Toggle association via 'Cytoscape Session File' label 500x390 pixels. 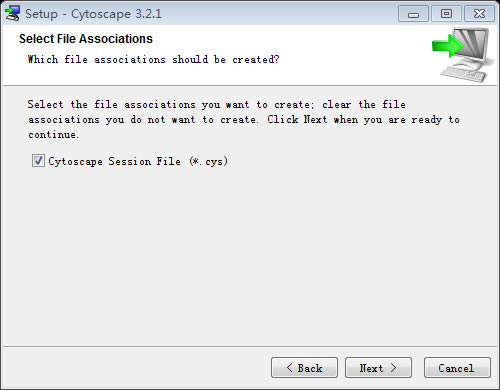(x=114, y=161)
